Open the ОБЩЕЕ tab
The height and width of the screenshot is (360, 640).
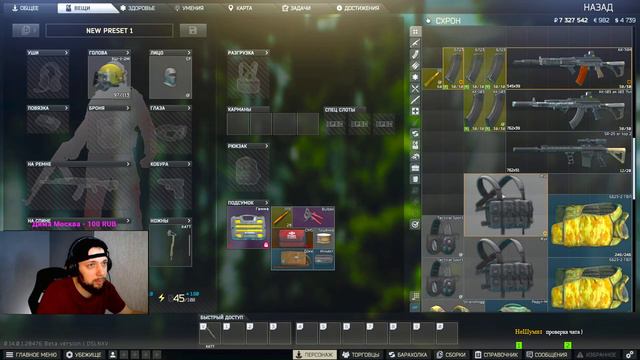pos(25,8)
